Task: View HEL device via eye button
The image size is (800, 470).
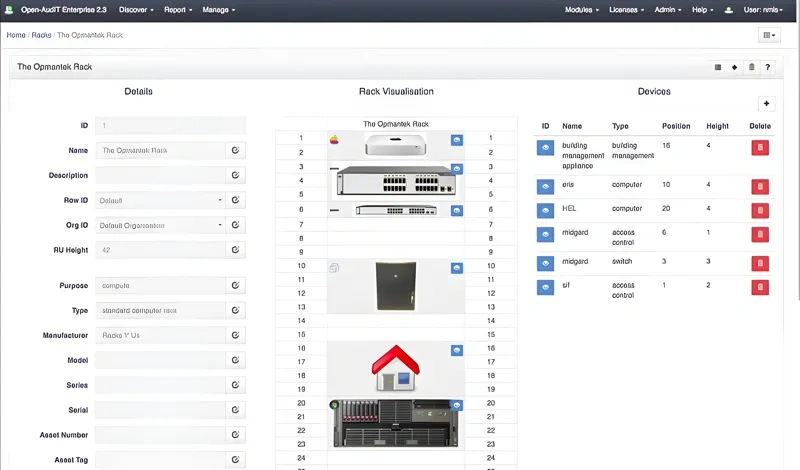Action: click(545, 210)
